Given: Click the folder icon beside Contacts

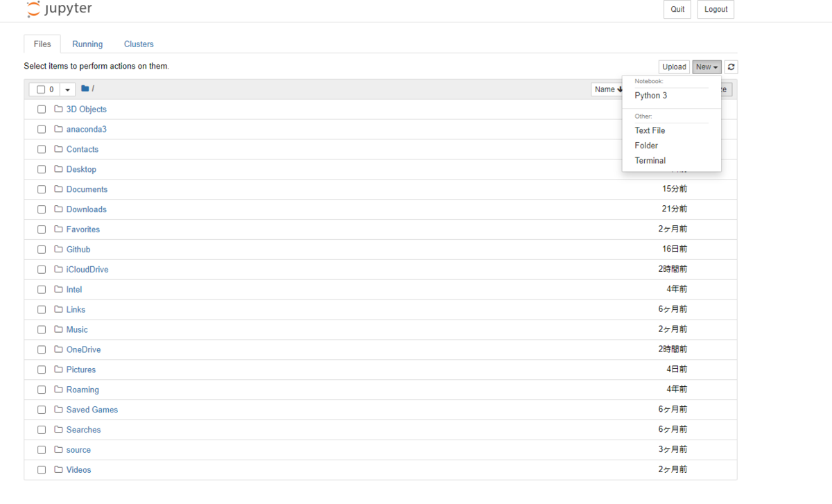Looking at the screenshot, I should click(59, 149).
